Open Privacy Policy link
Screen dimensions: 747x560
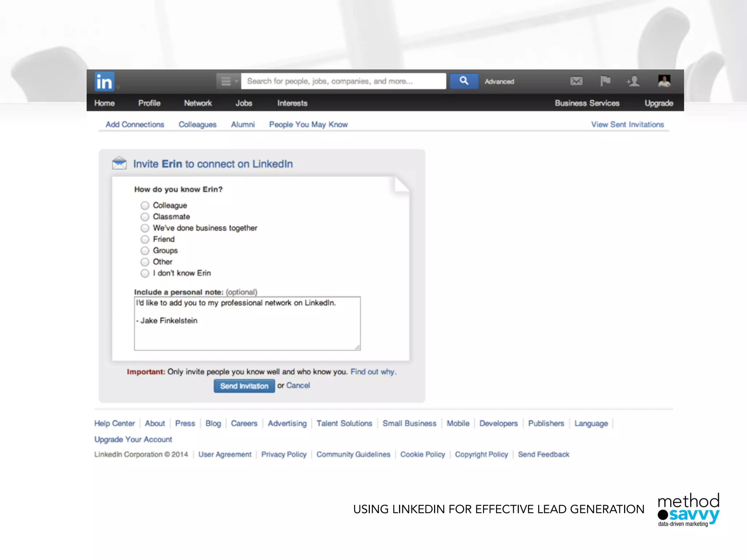pyautogui.click(x=284, y=455)
